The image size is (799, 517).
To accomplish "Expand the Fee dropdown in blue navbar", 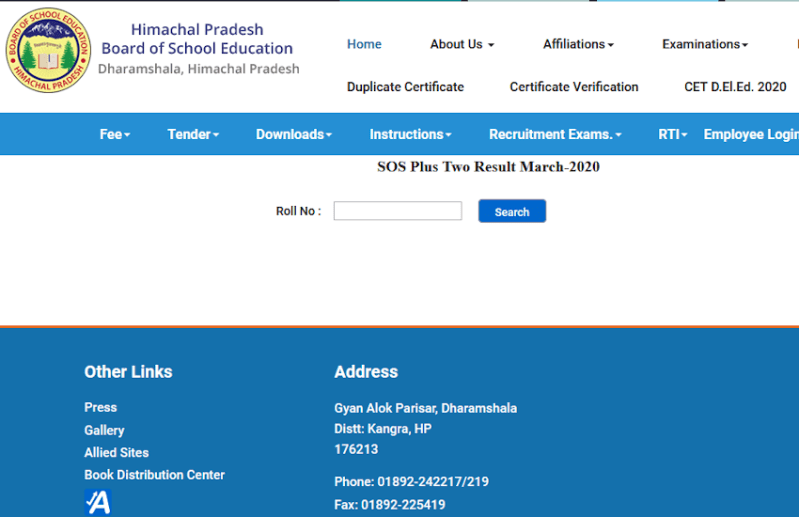I will point(115,134).
